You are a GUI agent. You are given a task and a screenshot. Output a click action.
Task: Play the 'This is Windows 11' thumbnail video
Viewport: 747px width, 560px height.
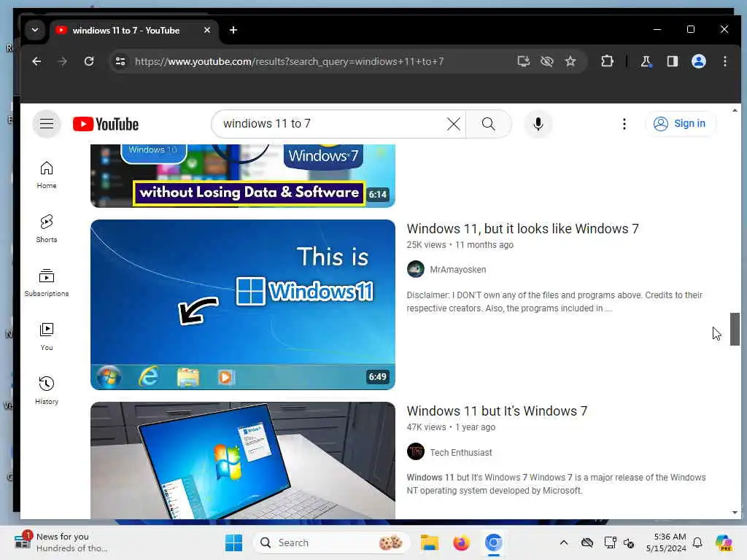(x=242, y=305)
